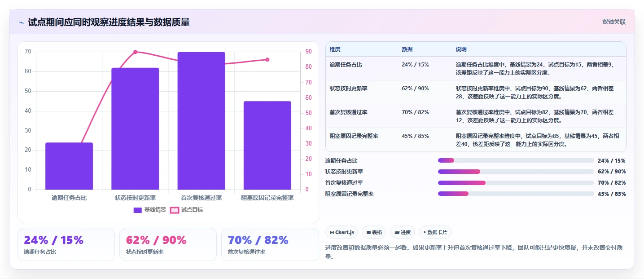Click the 阻塞原因记录完整率 x-axis label
This screenshot has height=279, width=644.
(267, 198)
